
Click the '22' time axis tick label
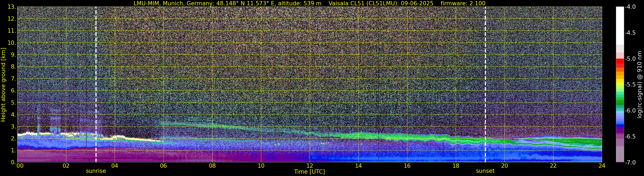pyautogui.click(x=553, y=166)
